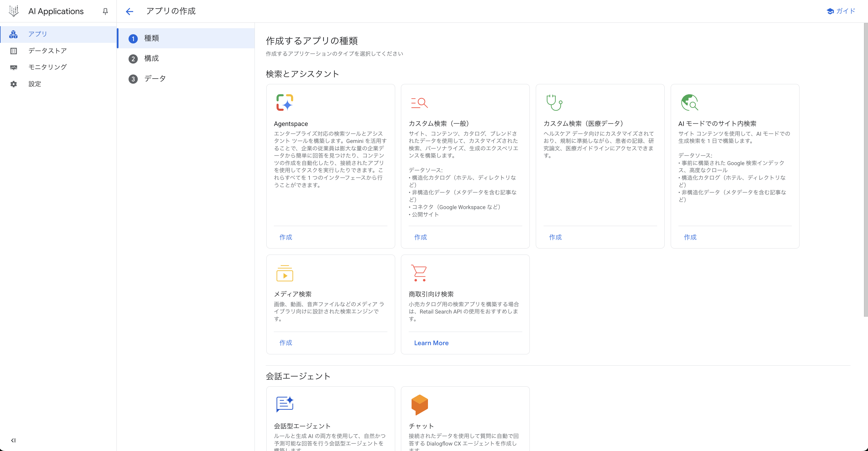This screenshot has height=451, width=868.
Task: Click the stethoscope icon for medical search
Action: (554, 102)
